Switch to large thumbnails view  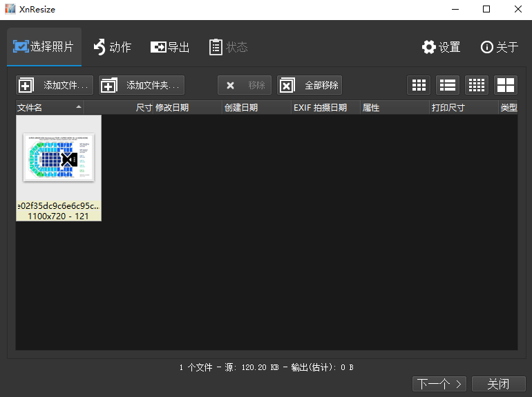[506, 85]
